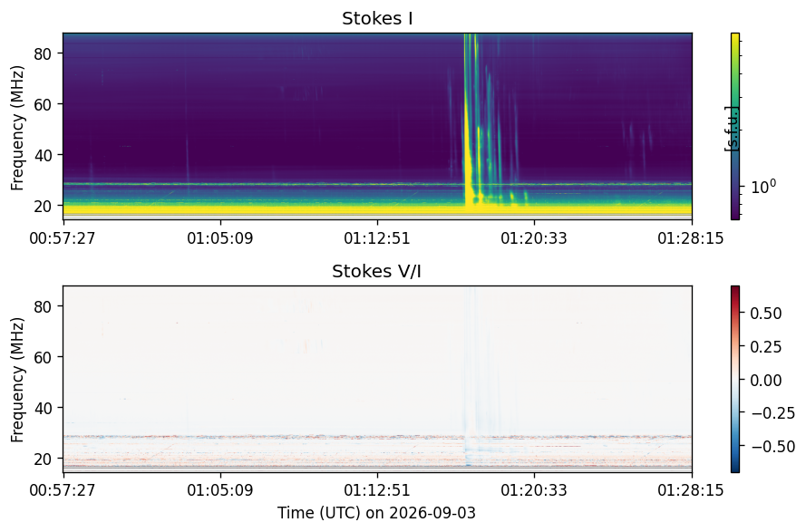
Task: Click the 01:28:15 label on lower axis
Action: (x=692, y=489)
